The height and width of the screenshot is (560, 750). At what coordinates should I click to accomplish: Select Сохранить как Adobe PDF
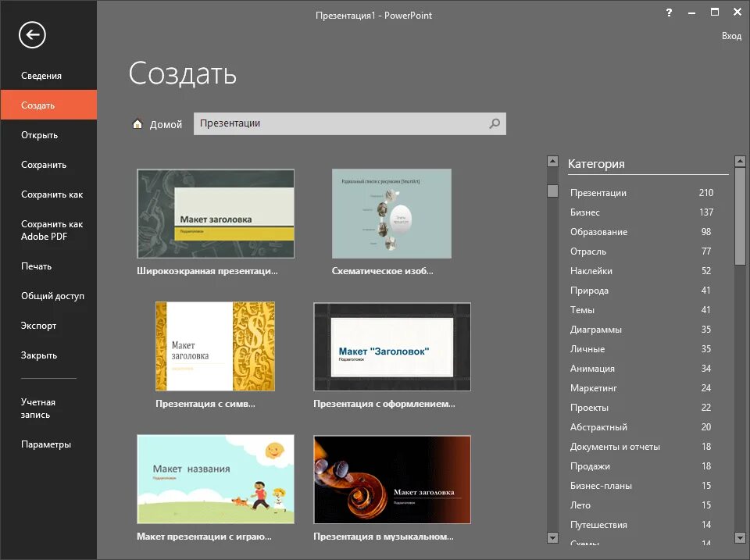tap(48, 230)
